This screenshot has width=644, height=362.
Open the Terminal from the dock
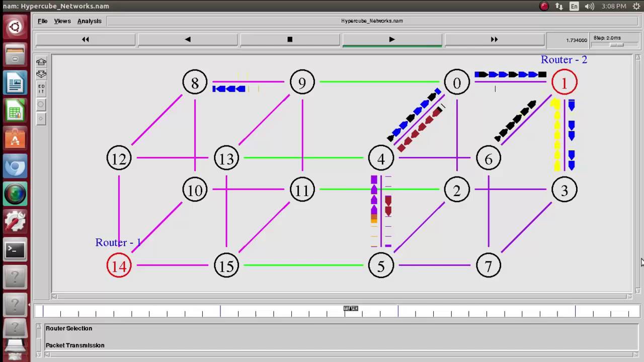tap(15, 250)
